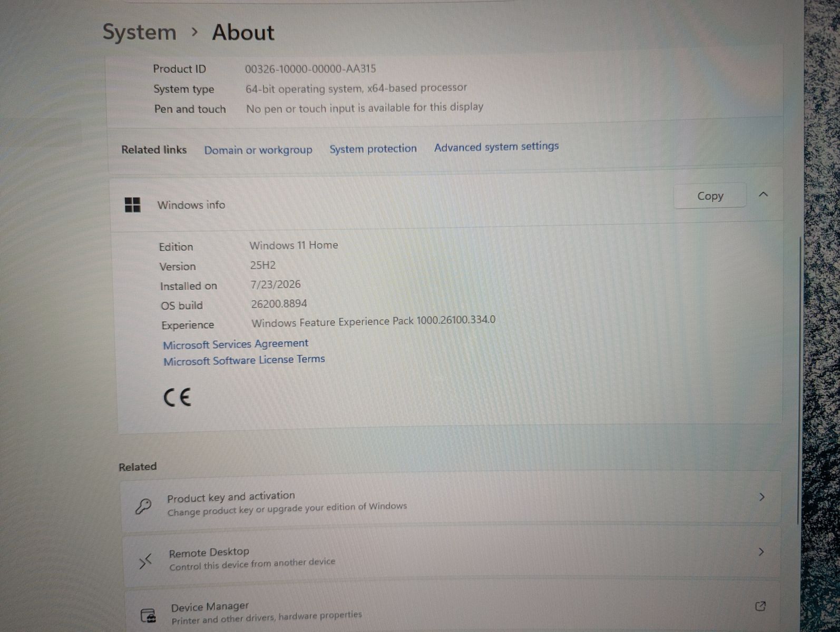Click the Experience label
The image size is (840, 632).
tap(188, 325)
